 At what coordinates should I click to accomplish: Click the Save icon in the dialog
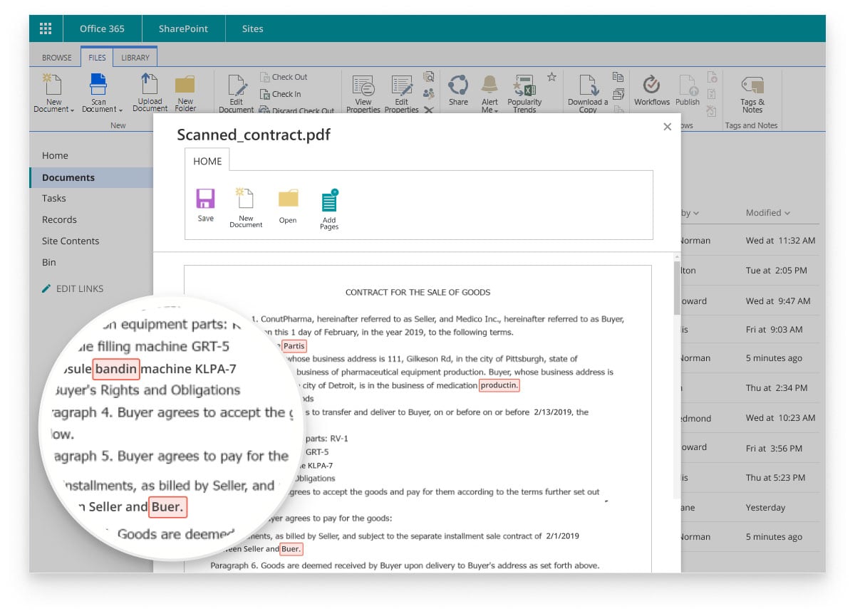[x=205, y=199]
